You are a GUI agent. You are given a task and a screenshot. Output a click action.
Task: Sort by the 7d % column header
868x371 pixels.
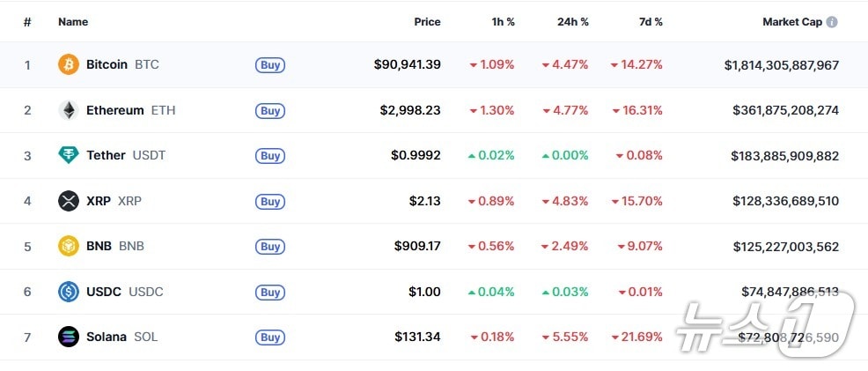tap(649, 22)
